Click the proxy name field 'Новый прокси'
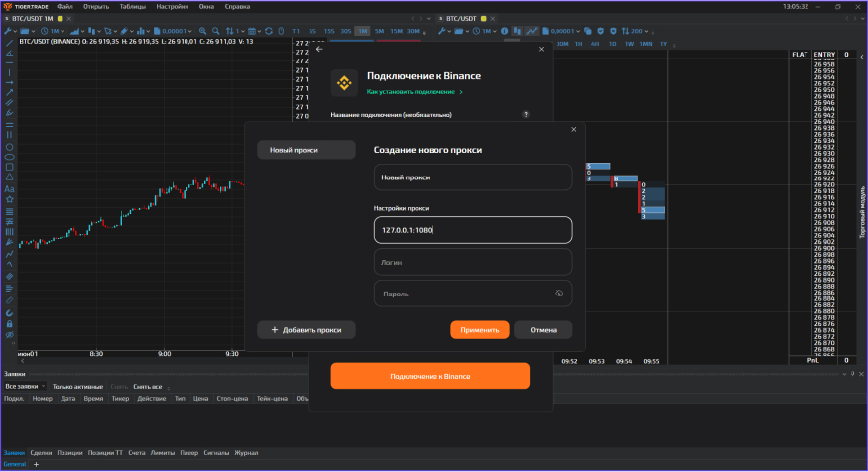Screen dimensions: 868x472 [x=473, y=177]
